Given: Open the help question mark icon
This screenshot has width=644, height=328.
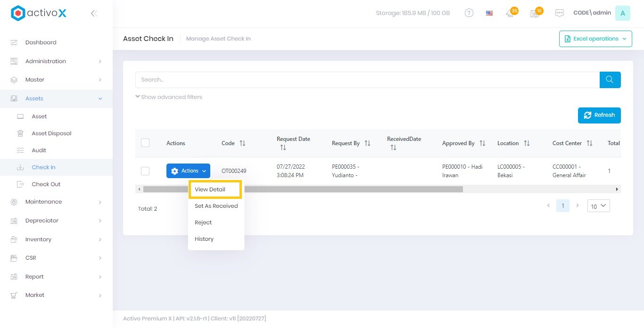Looking at the screenshot, I should click(469, 13).
